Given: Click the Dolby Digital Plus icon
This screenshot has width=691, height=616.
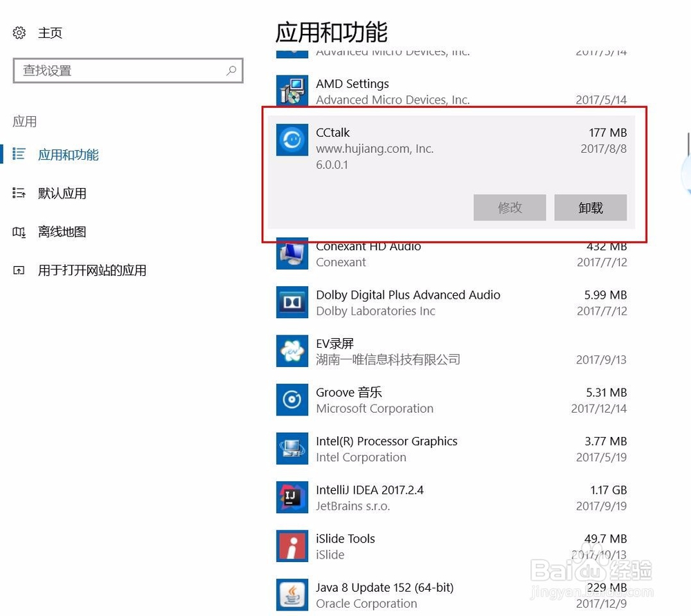Looking at the screenshot, I should pyautogui.click(x=292, y=302).
